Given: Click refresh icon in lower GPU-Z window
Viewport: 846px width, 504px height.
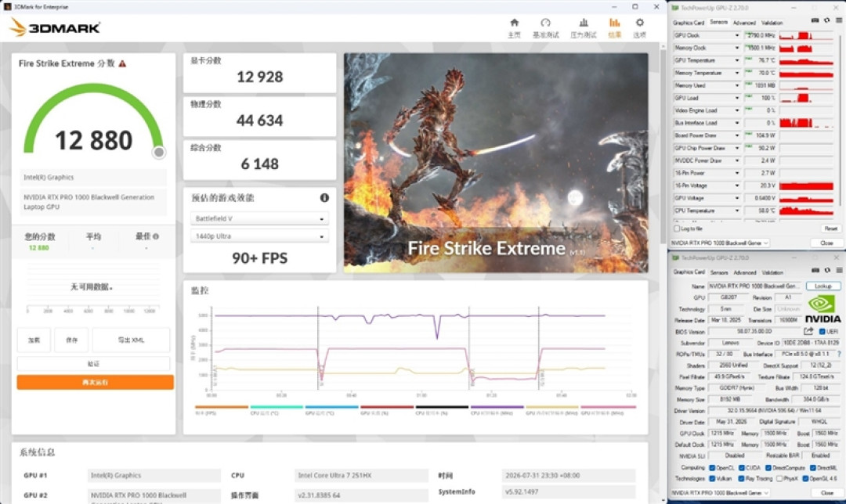Looking at the screenshot, I should click(826, 271).
